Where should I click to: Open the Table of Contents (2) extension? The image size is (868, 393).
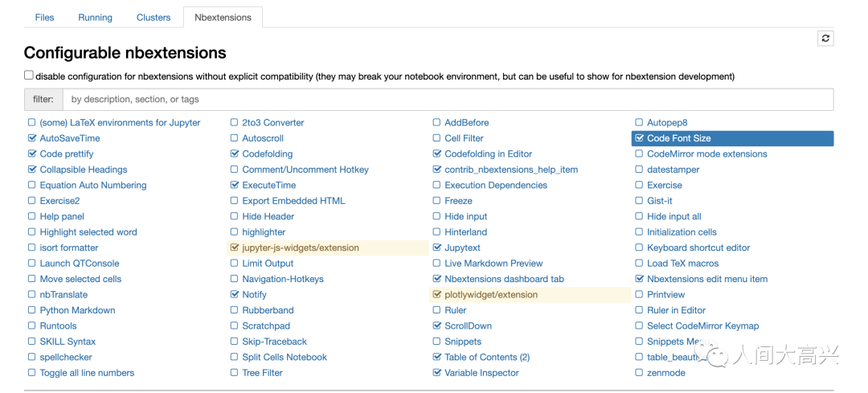coord(486,358)
